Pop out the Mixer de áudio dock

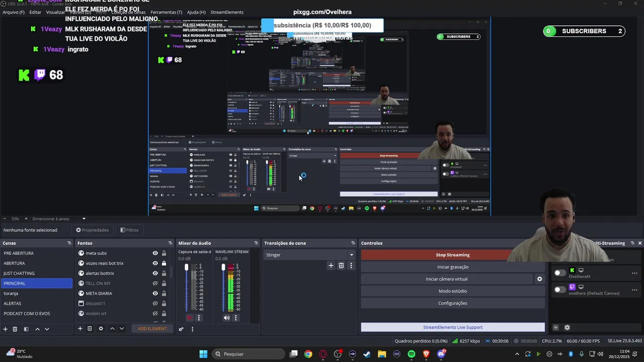pos(256,243)
